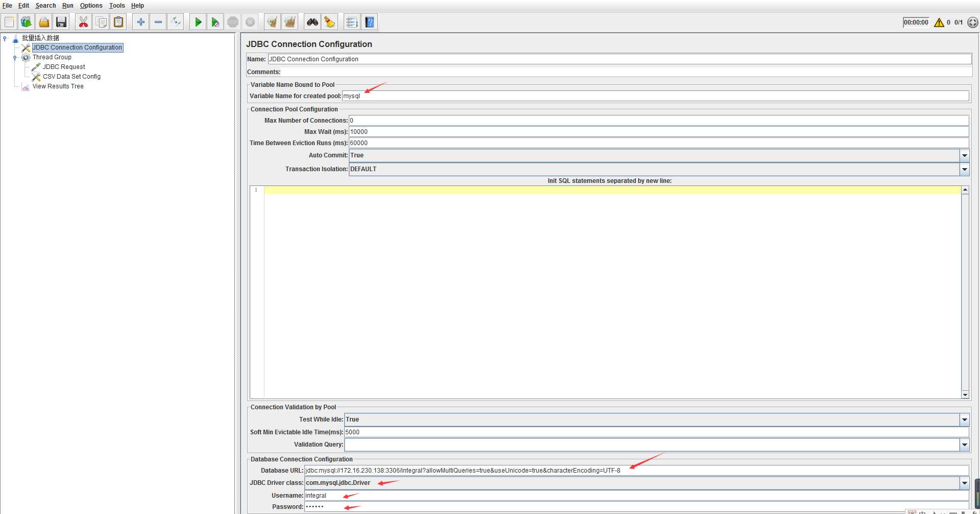Save the test plan with disk icon

click(x=61, y=22)
